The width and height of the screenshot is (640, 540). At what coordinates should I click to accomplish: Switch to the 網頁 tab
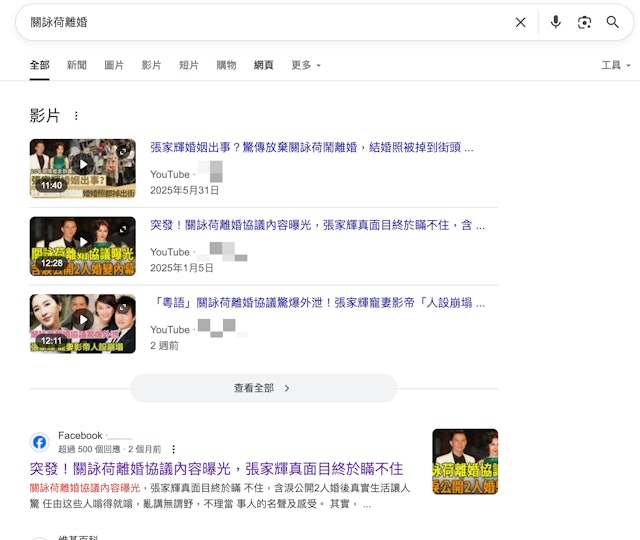264,65
